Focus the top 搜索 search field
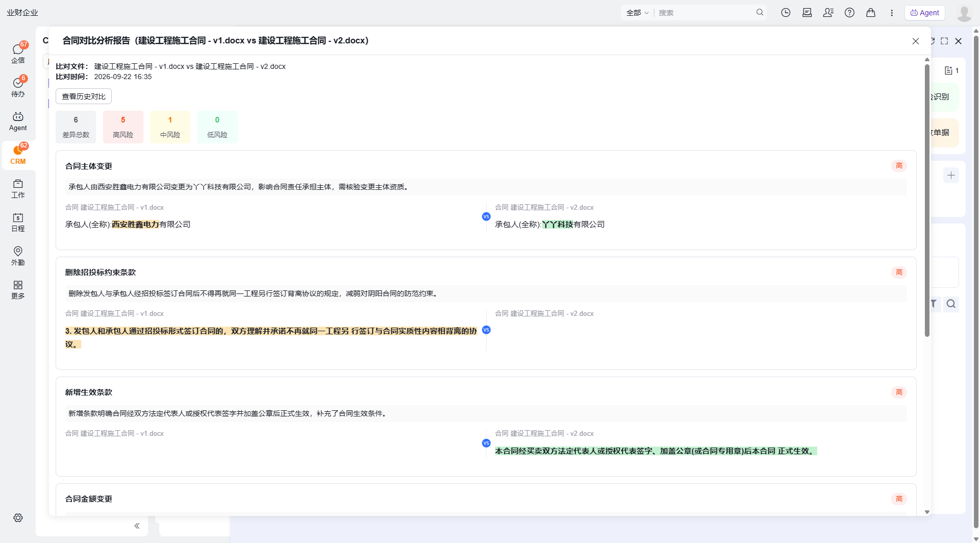Viewport: 980px width, 543px height. pos(705,13)
